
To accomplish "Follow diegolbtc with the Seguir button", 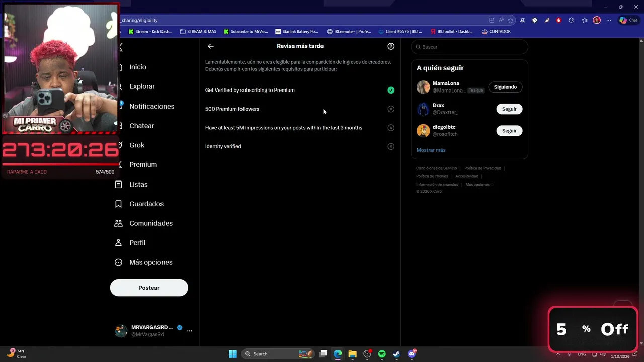I will [x=509, y=131].
